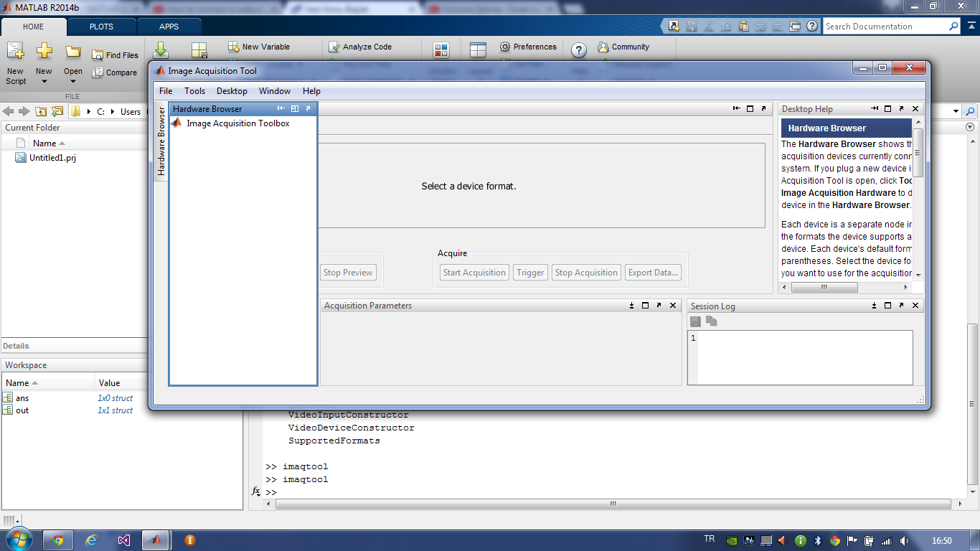Select the 'out' workspace variable
Screen dimensions: 980x551
tap(22, 410)
